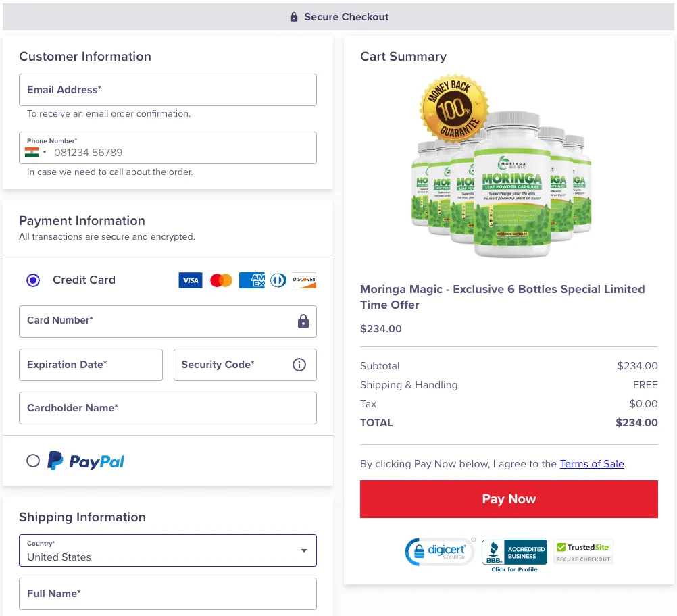Click the Click for Profile link
The height and width of the screenshot is (616, 677).
tap(513, 569)
